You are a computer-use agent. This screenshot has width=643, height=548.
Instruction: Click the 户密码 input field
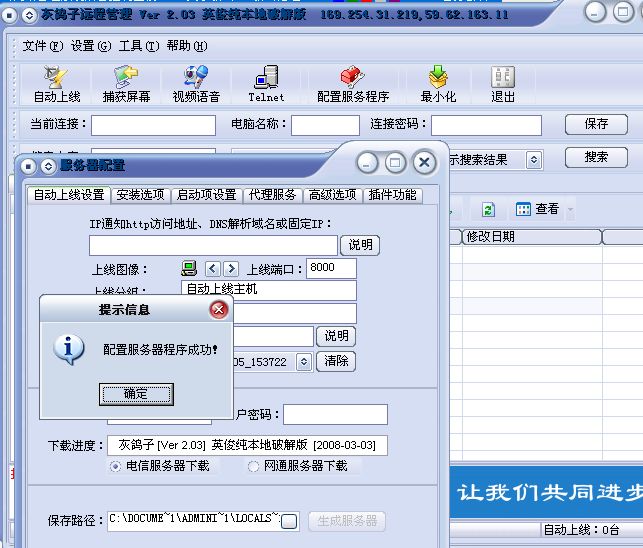335,414
